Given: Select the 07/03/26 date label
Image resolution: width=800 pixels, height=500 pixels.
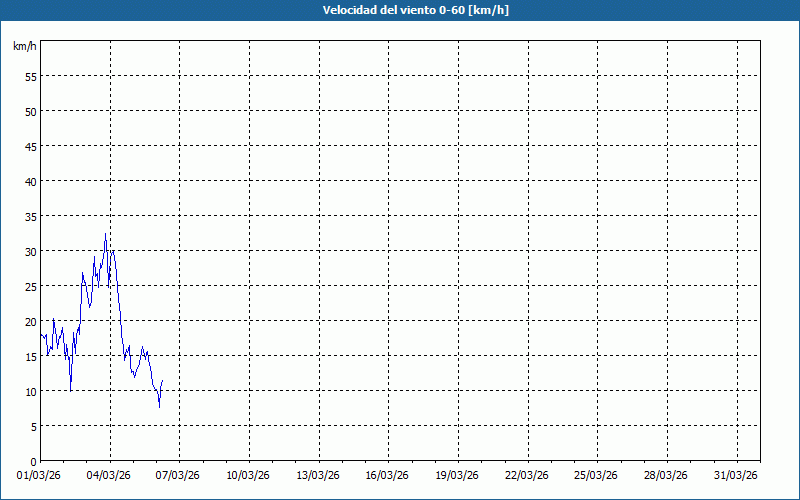Looking at the screenshot, I should coord(180,474).
